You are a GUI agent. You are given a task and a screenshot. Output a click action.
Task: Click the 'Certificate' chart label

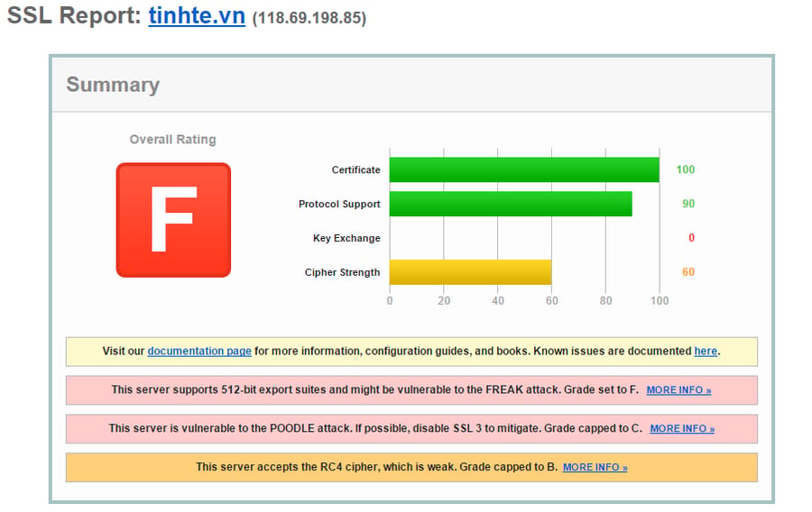point(355,169)
